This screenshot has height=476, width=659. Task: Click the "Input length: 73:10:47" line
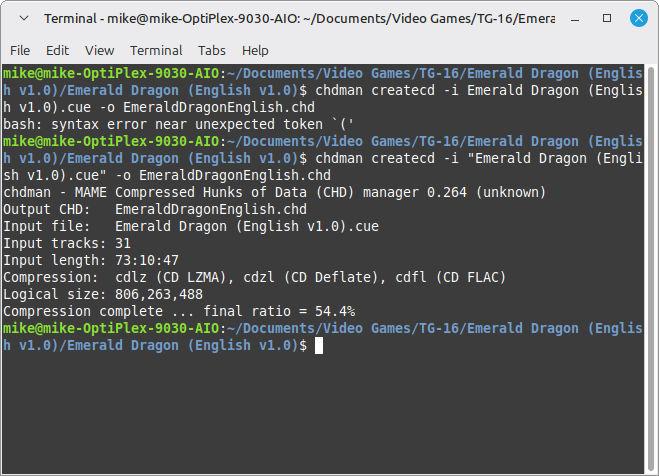(91, 260)
